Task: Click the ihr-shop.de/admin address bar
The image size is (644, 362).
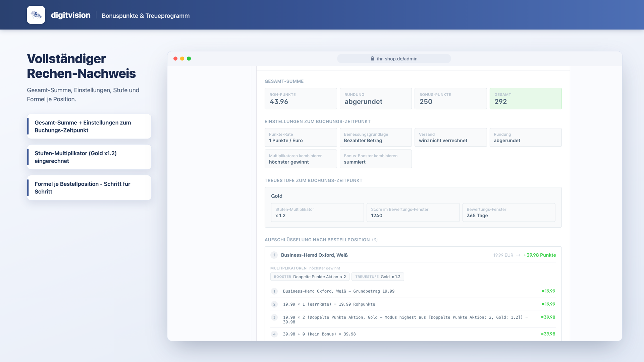Action: point(394,59)
